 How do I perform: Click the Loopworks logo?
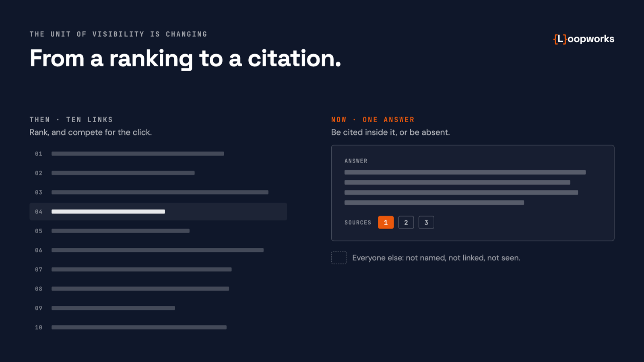(584, 39)
